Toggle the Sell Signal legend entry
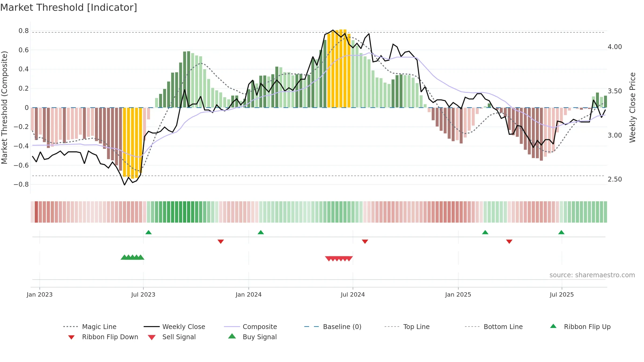The width and height of the screenshot is (644, 362). 172,337
